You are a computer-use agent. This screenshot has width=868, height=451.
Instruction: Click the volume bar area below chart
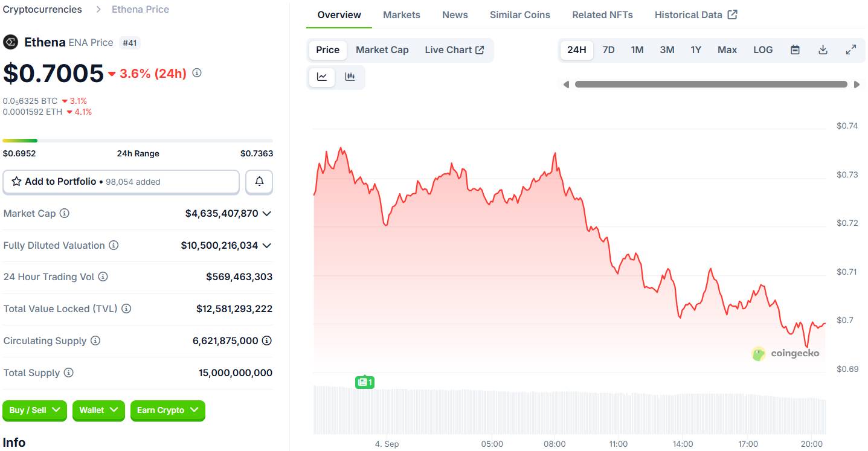[570, 411]
